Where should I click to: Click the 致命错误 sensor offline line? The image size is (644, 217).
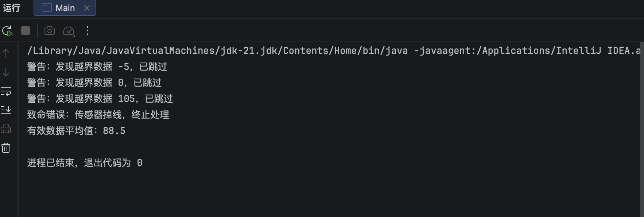coord(98,115)
